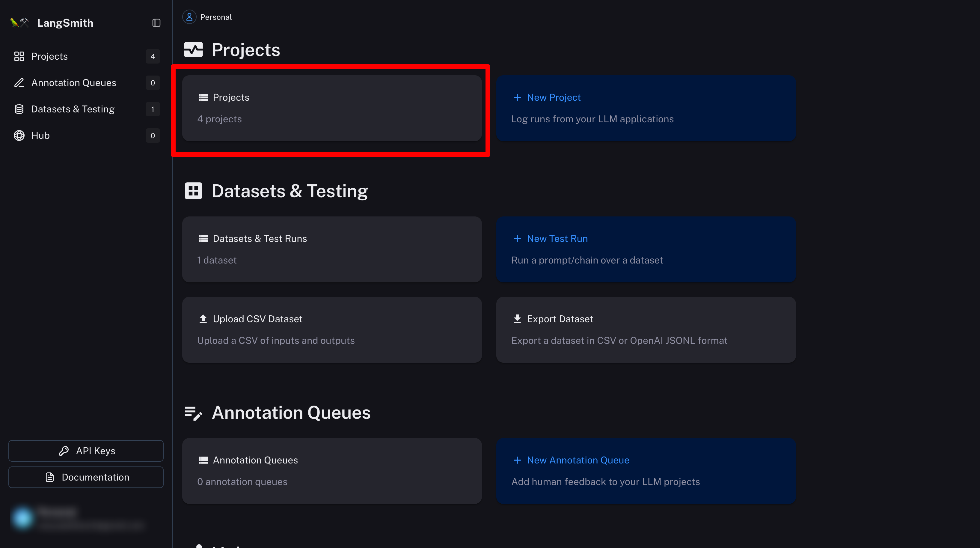
Task: Select the Upload CSV Dataset card
Action: 332,329
